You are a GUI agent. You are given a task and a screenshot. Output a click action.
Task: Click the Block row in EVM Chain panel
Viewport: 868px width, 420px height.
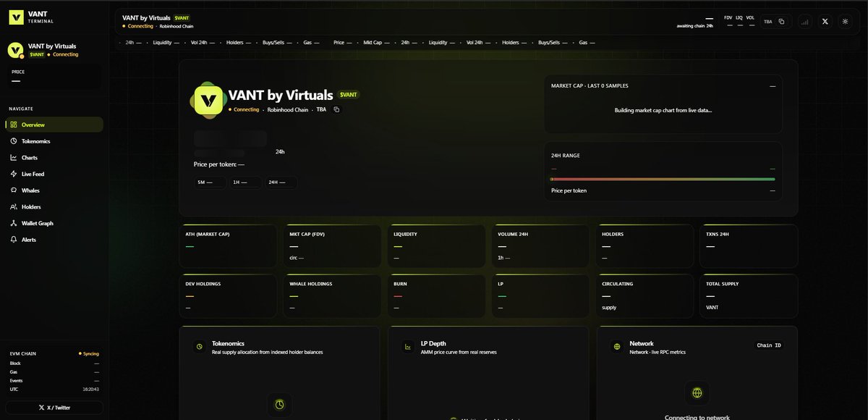(x=54, y=363)
